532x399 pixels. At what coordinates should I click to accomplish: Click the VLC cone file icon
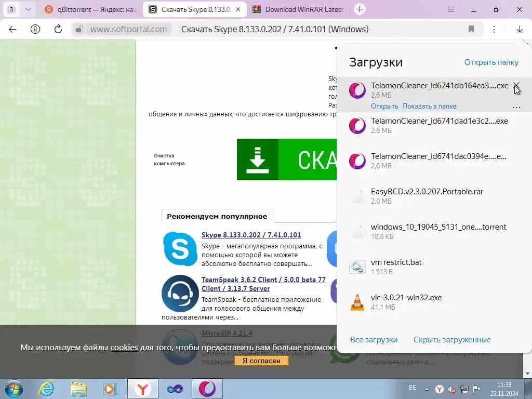click(357, 302)
